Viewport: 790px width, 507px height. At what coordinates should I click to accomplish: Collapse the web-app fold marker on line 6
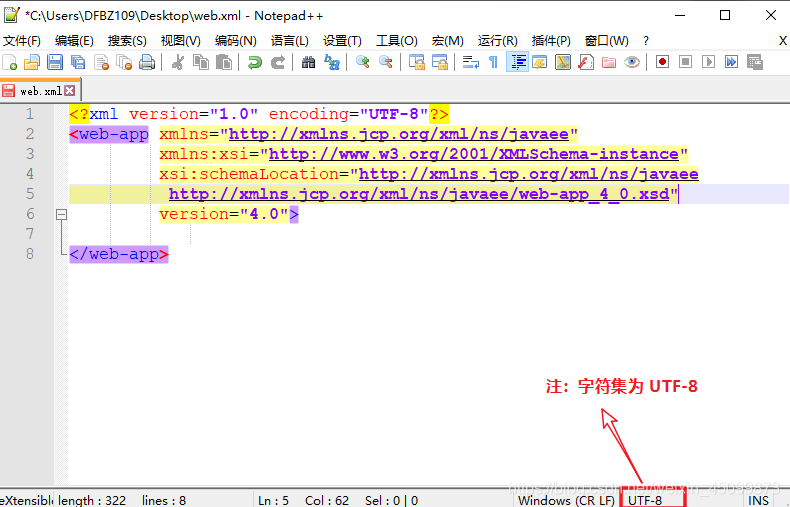coord(61,214)
